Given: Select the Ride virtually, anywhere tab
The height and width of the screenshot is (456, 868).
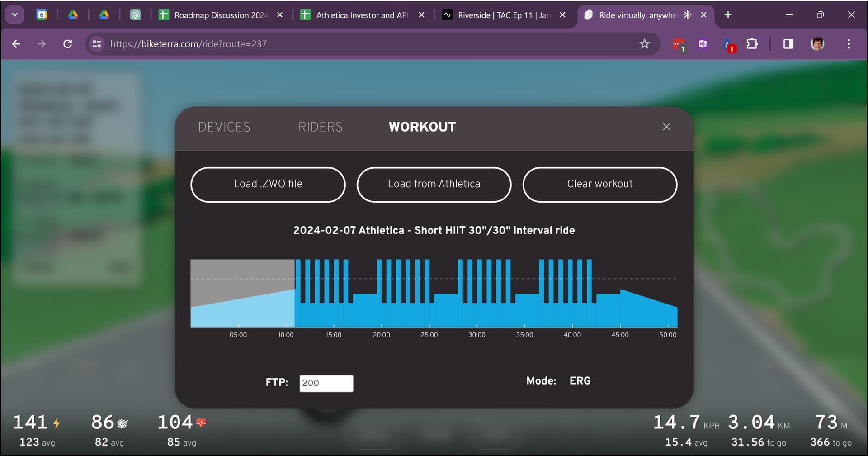Looking at the screenshot, I should click(x=637, y=15).
